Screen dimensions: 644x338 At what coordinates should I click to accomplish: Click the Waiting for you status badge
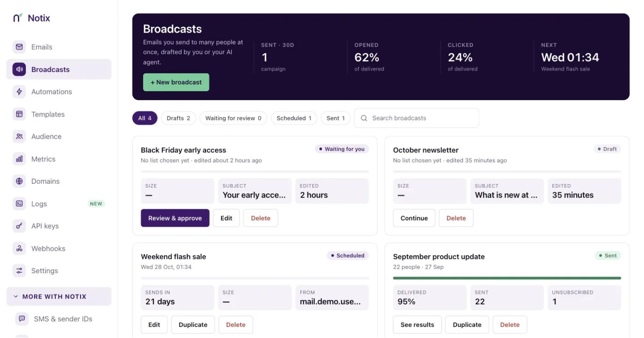(342, 149)
